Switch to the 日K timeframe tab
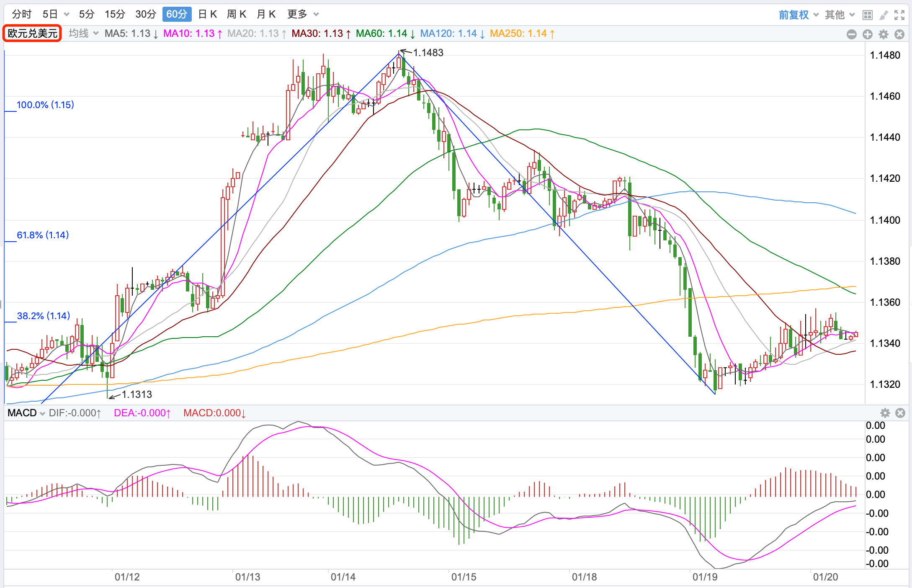Viewport: 912px width, 588px height. click(207, 14)
